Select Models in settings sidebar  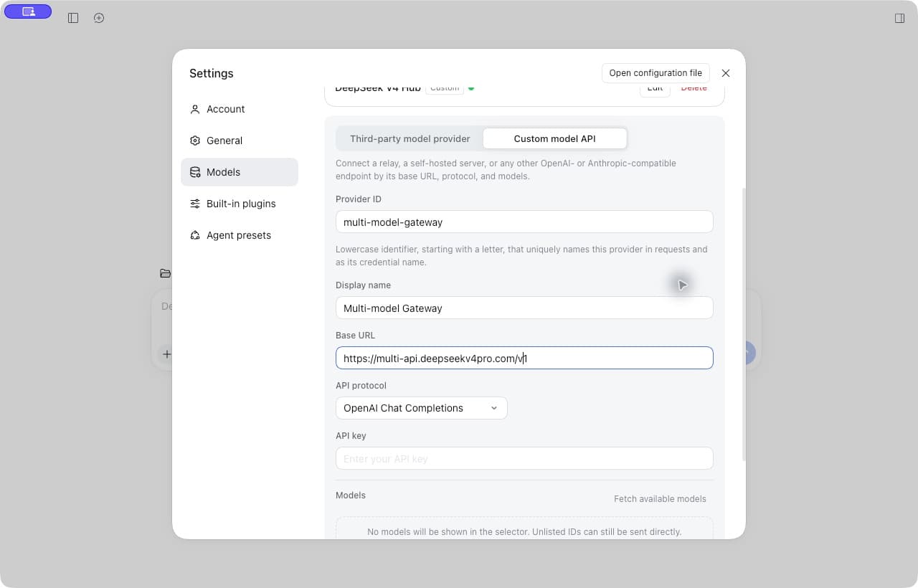coord(240,172)
